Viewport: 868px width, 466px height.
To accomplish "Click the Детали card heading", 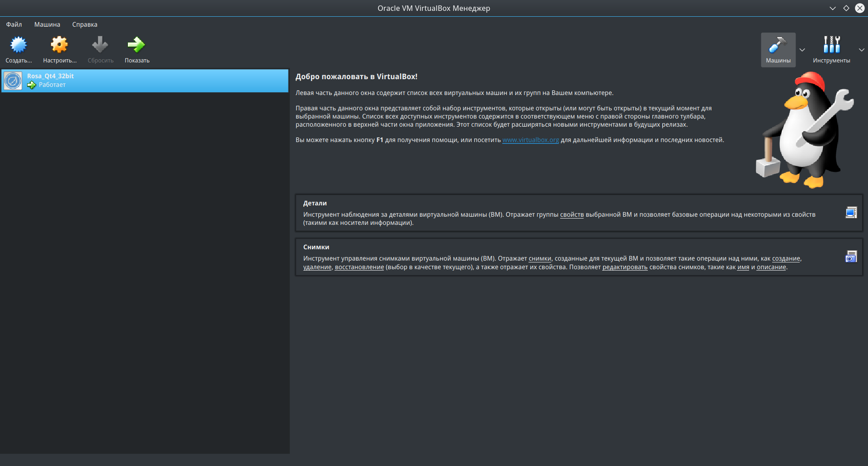I will (315, 203).
